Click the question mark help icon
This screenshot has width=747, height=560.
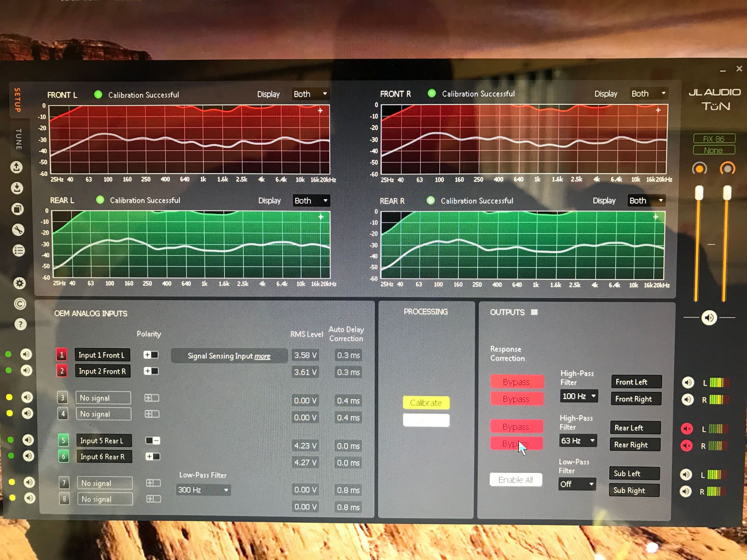click(21, 324)
